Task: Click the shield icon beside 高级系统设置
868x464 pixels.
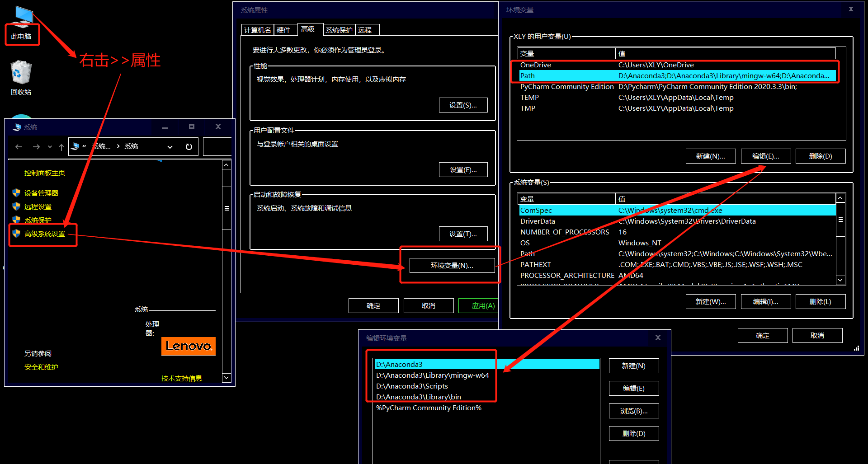Action: coord(16,234)
